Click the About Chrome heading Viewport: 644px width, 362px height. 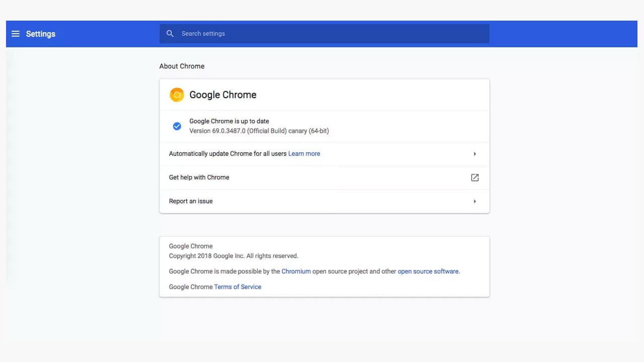182,66
